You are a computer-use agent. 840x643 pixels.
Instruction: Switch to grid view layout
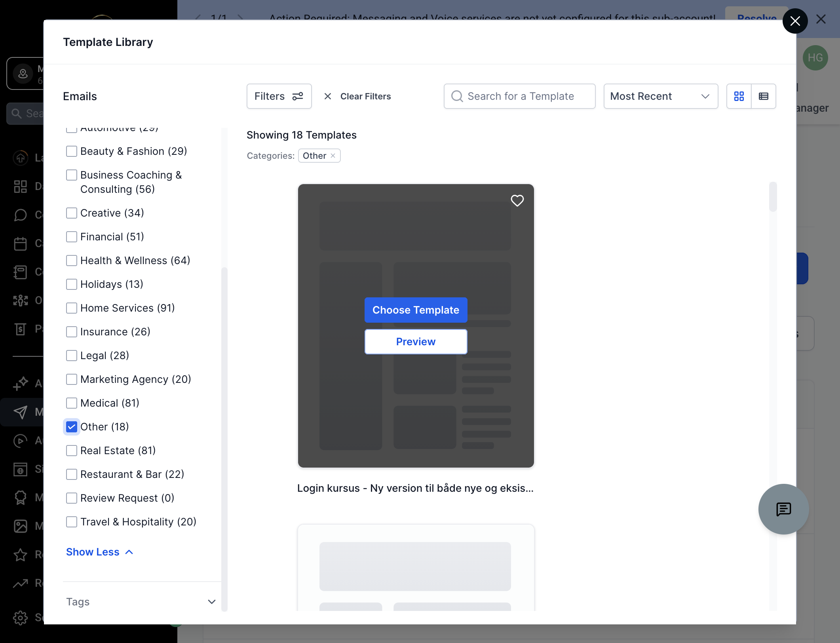(x=739, y=96)
